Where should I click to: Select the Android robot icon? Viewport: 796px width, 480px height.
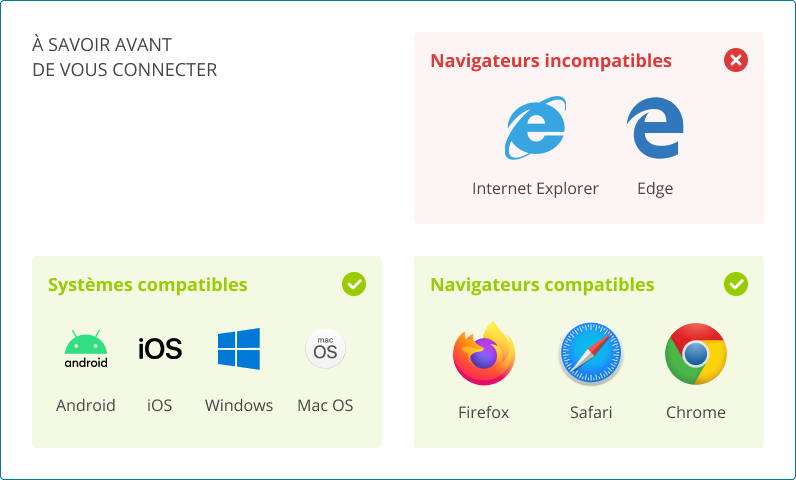point(86,349)
